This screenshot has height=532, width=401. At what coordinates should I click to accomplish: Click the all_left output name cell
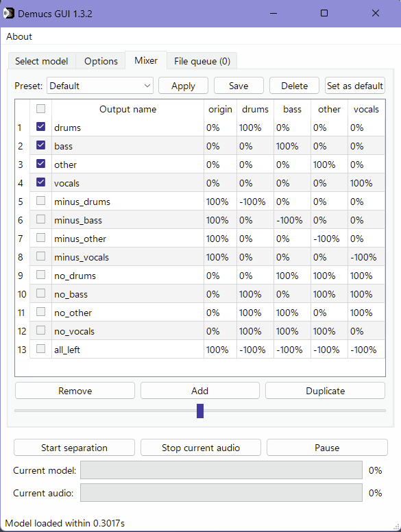pyautogui.click(x=127, y=350)
